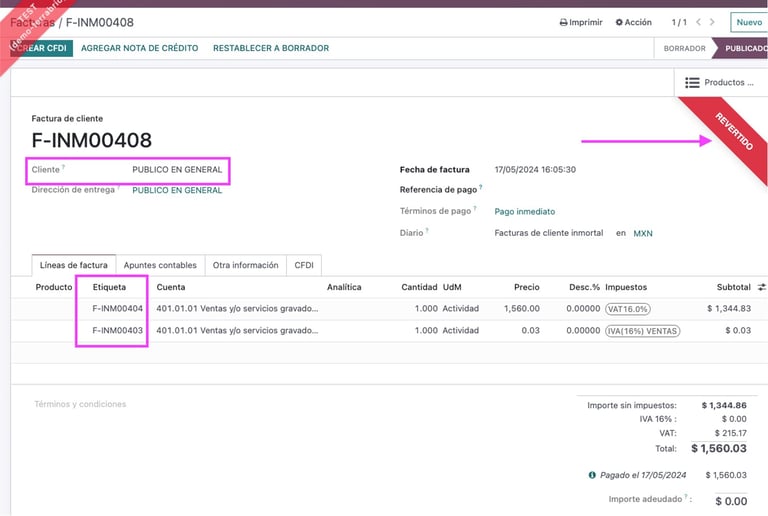Click the Cliente field help question mark
Viewport: 768px width, 516px height.
click(64, 167)
